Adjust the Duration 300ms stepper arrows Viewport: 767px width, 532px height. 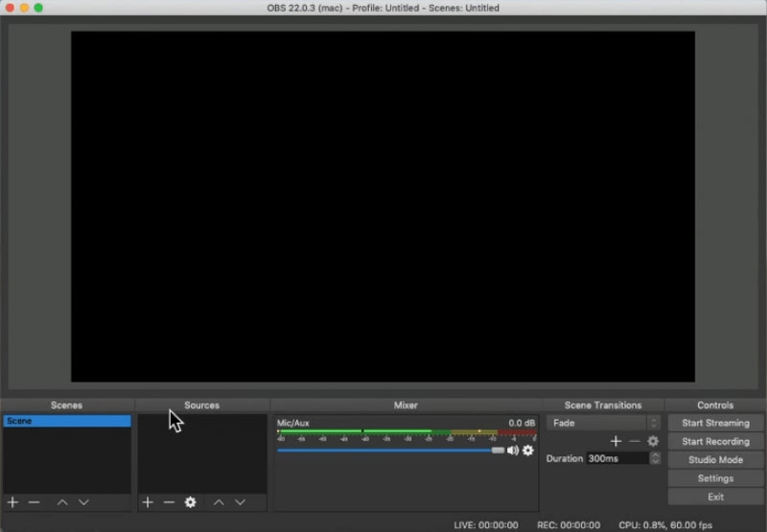(655, 459)
